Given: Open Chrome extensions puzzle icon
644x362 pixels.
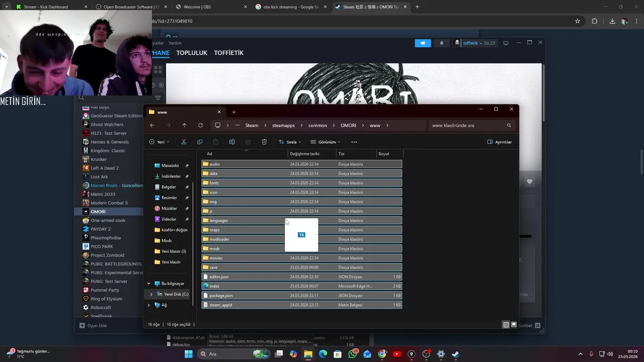Looking at the screenshot, I should (x=594, y=21).
